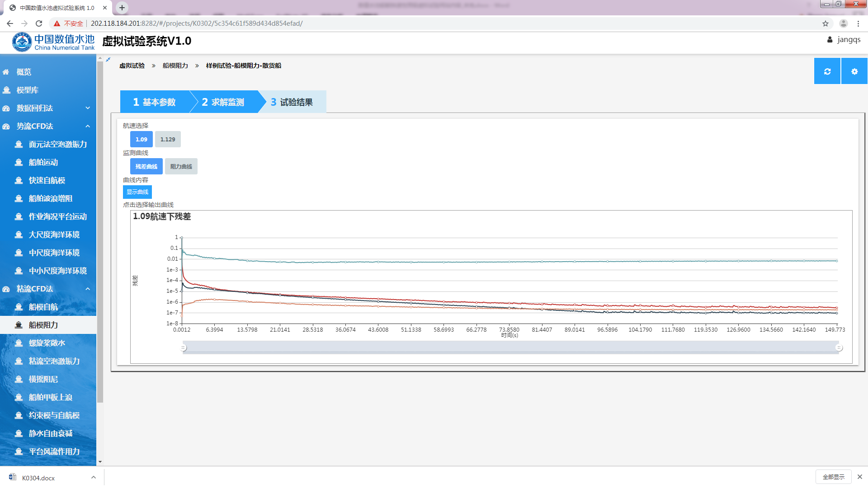868x488 pixels.
Task: Expand the 数据回归法 menu section
Action: tap(88, 108)
